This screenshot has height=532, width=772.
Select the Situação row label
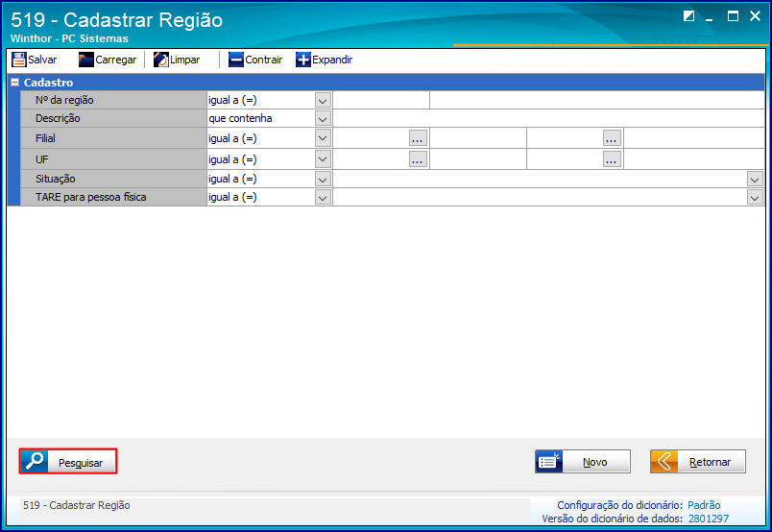tap(55, 179)
